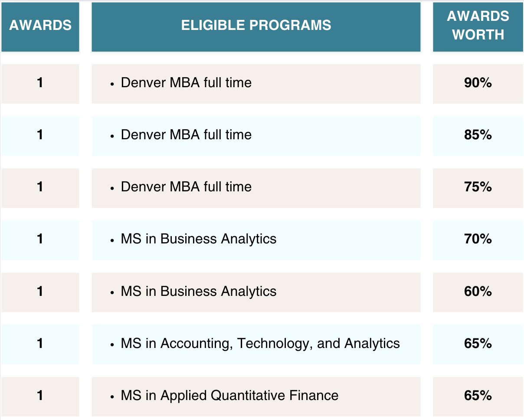Screen dimensions: 524x420
Task: Click the awards count in the 90% row
Action: point(40,82)
